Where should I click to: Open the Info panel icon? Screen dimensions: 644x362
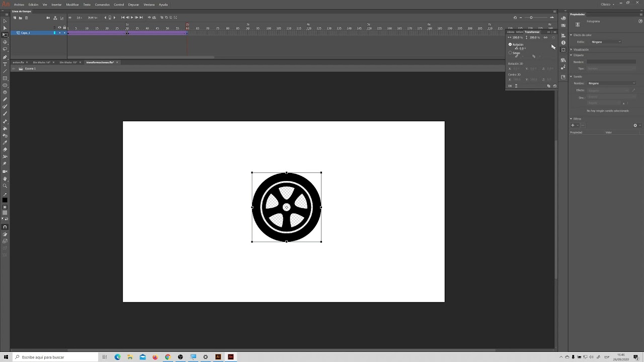563,43
